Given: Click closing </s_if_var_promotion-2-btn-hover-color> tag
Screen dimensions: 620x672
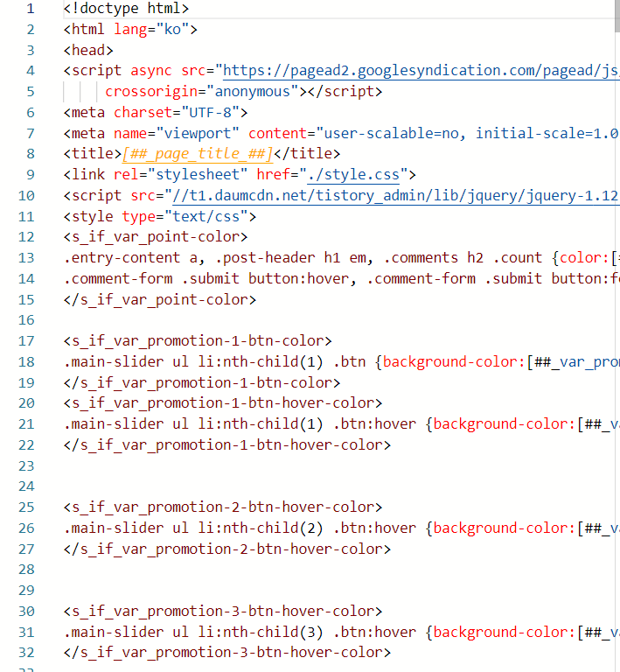Looking at the screenshot, I should click(x=227, y=549).
